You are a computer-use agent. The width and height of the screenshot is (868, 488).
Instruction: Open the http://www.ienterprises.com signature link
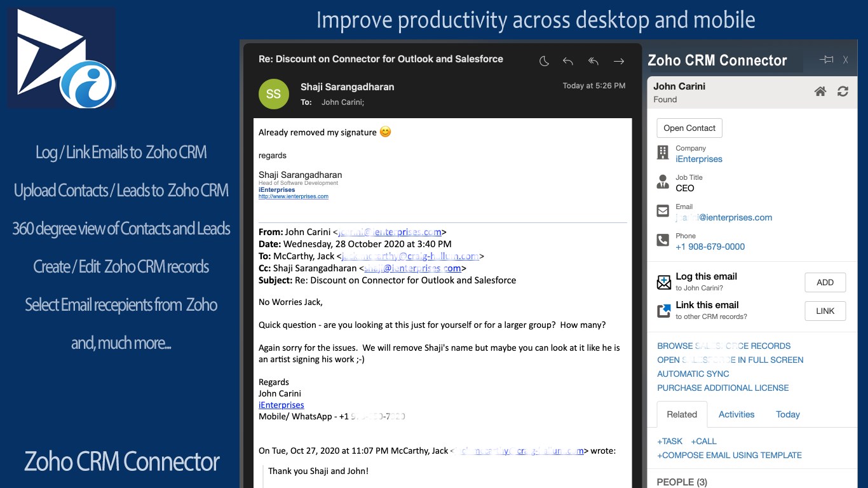click(x=294, y=196)
